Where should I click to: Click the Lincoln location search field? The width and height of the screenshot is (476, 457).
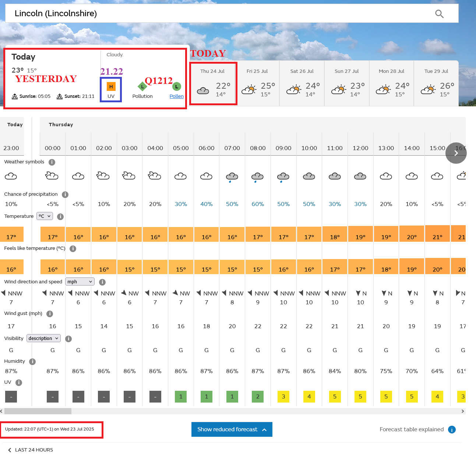click(221, 14)
